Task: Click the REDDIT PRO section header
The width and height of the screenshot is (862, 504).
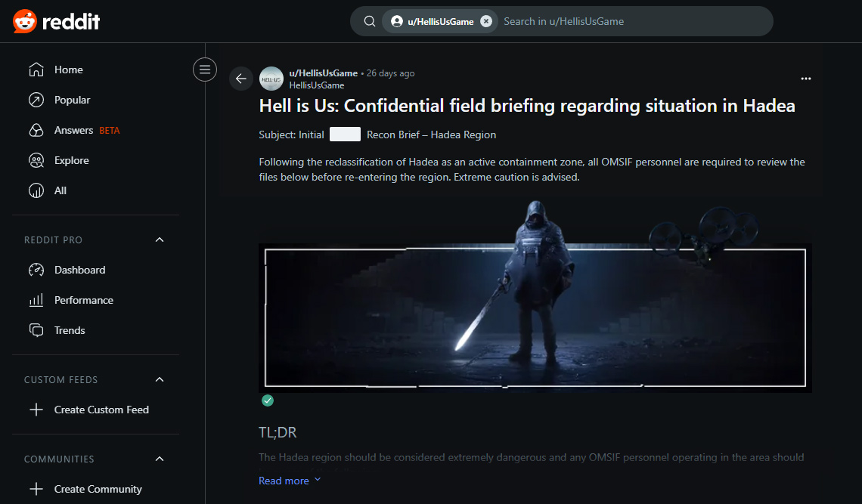Action: click(x=54, y=240)
